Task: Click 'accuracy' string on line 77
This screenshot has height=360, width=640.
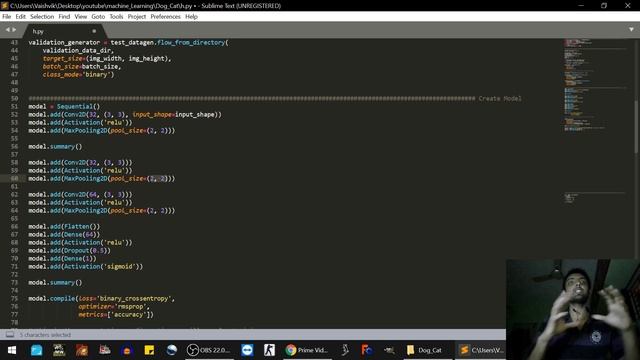Action: (x=129, y=315)
